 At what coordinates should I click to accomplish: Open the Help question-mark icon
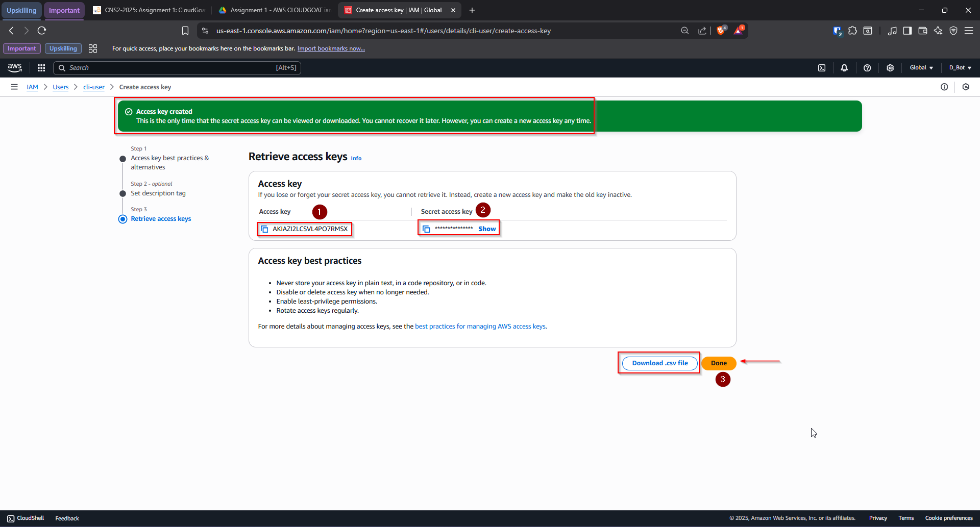pyautogui.click(x=867, y=67)
